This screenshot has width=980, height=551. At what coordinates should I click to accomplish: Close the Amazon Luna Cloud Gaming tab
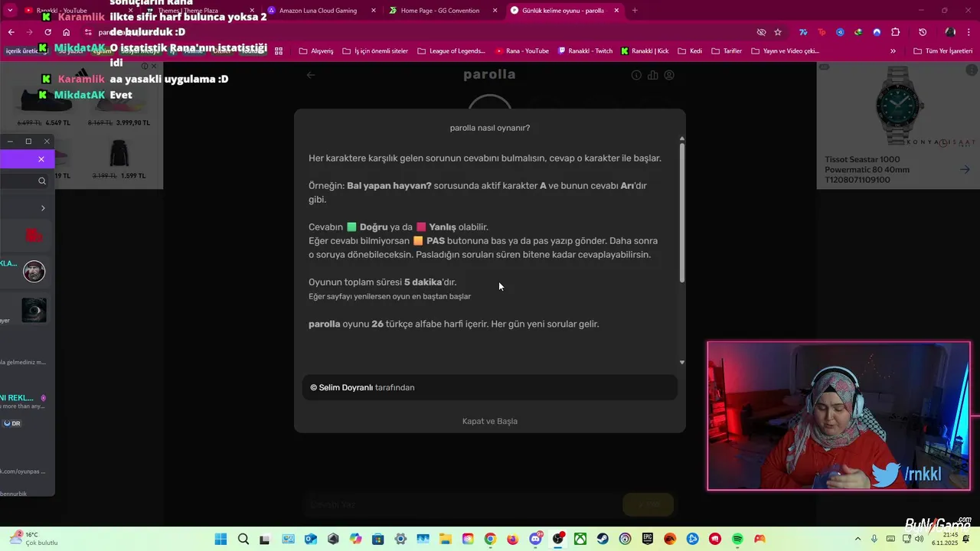pos(374,11)
